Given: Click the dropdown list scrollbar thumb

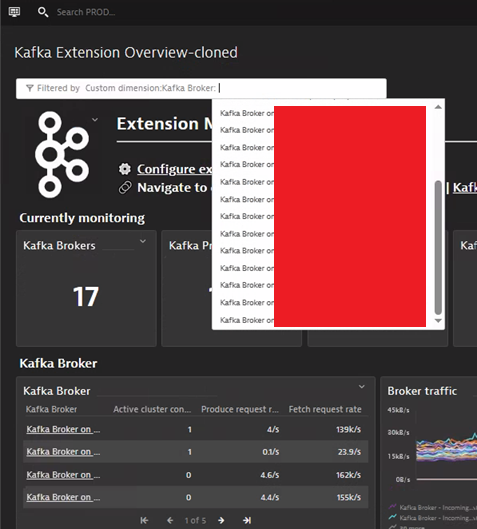Looking at the screenshot, I should tap(438, 247).
